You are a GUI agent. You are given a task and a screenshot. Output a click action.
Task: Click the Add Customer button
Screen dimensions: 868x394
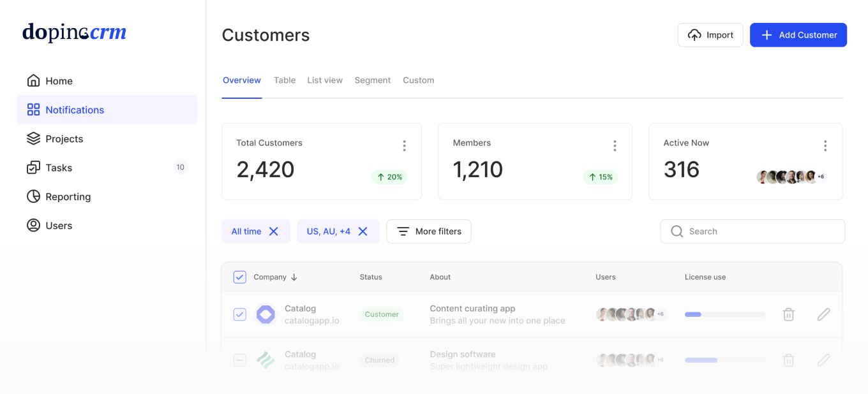coord(798,35)
